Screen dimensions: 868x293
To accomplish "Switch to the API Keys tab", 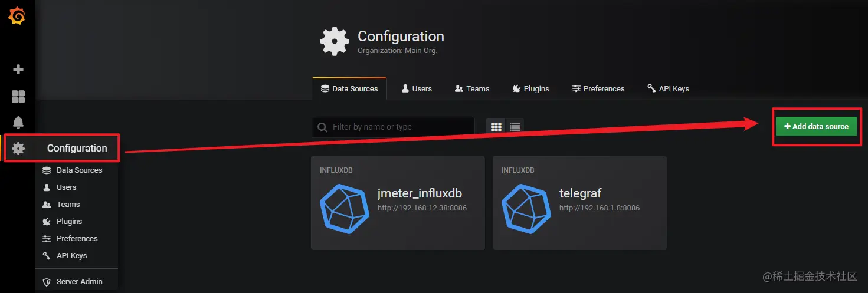I will point(668,89).
